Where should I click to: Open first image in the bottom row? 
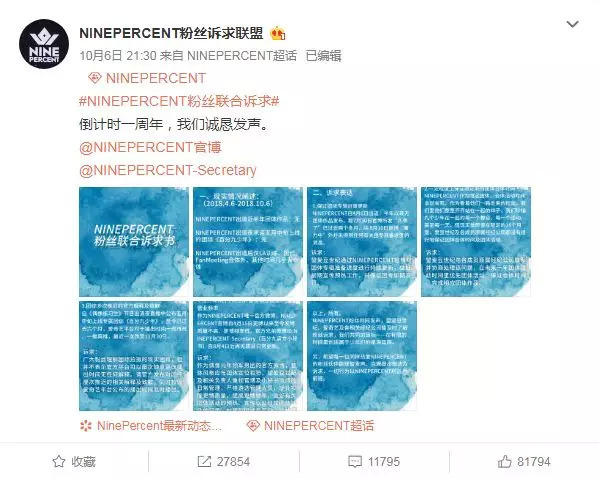pyautogui.click(x=134, y=356)
